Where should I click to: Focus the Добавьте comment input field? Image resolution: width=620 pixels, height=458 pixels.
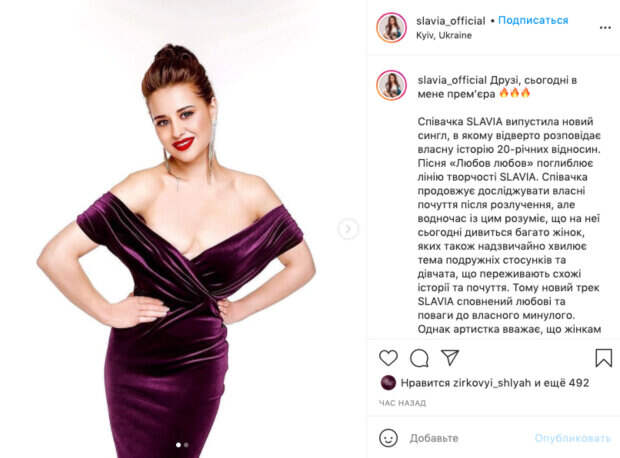click(467, 438)
